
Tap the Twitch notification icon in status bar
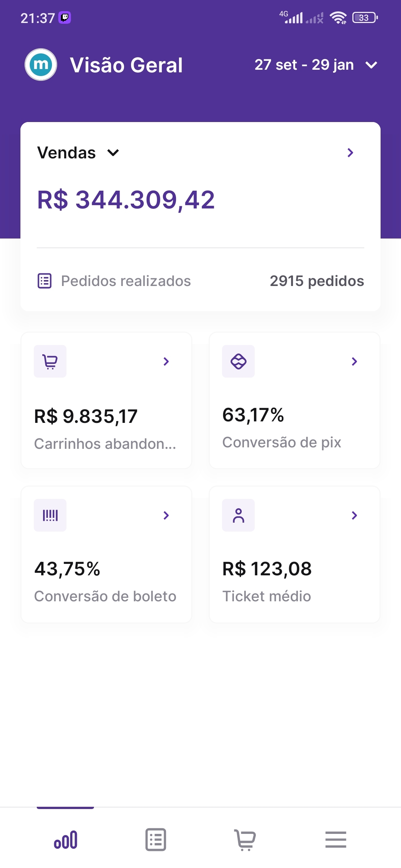click(x=65, y=17)
